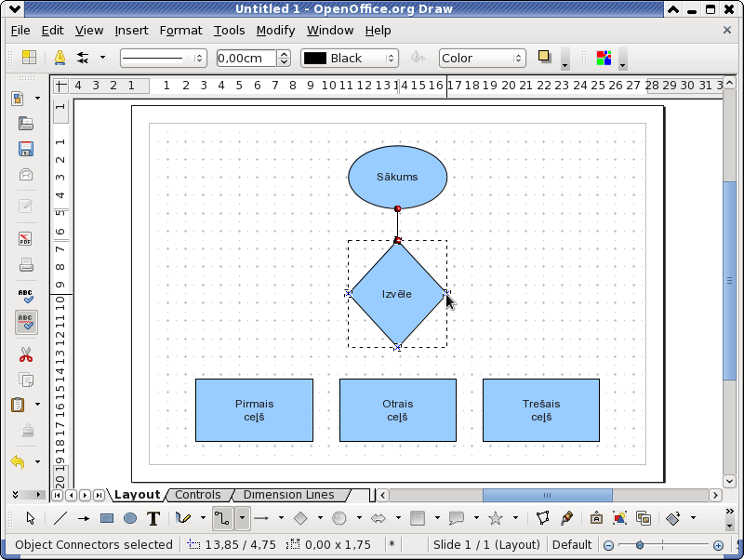The height and width of the screenshot is (560, 744).
Task: Choose the Stars shapes tool
Action: coord(496,518)
